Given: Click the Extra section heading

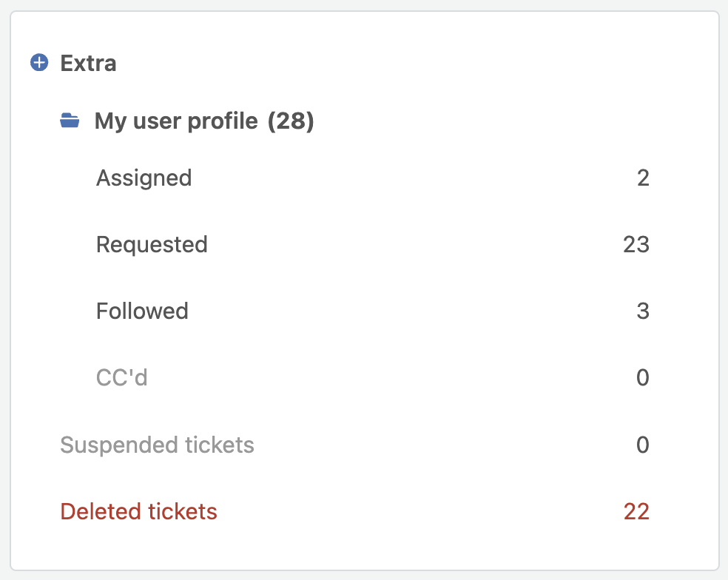Looking at the screenshot, I should tap(88, 63).
